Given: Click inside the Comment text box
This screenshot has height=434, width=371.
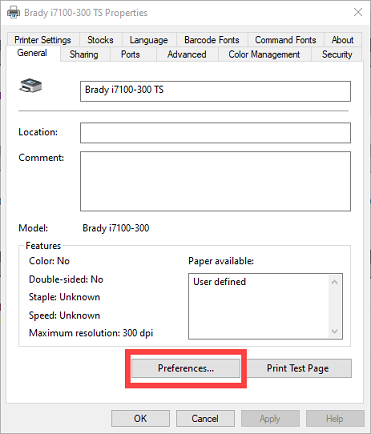Looking at the screenshot, I should click(215, 181).
